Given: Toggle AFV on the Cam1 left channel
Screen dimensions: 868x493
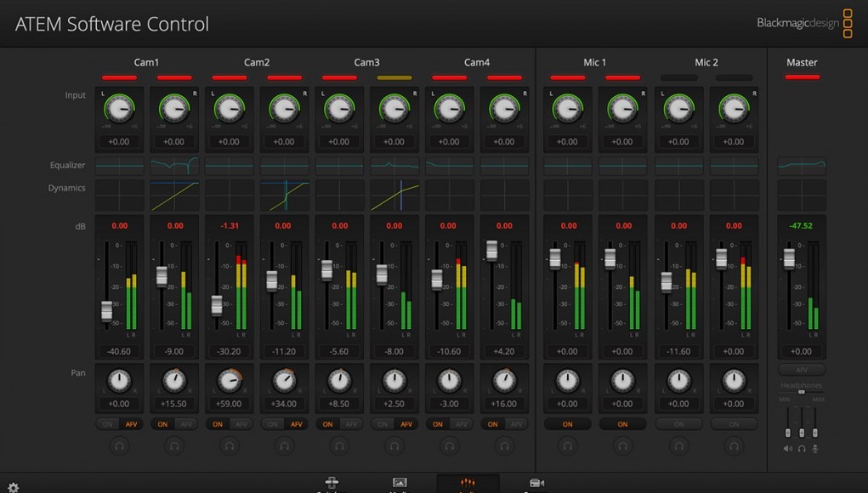Looking at the screenshot, I should click(131, 424).
